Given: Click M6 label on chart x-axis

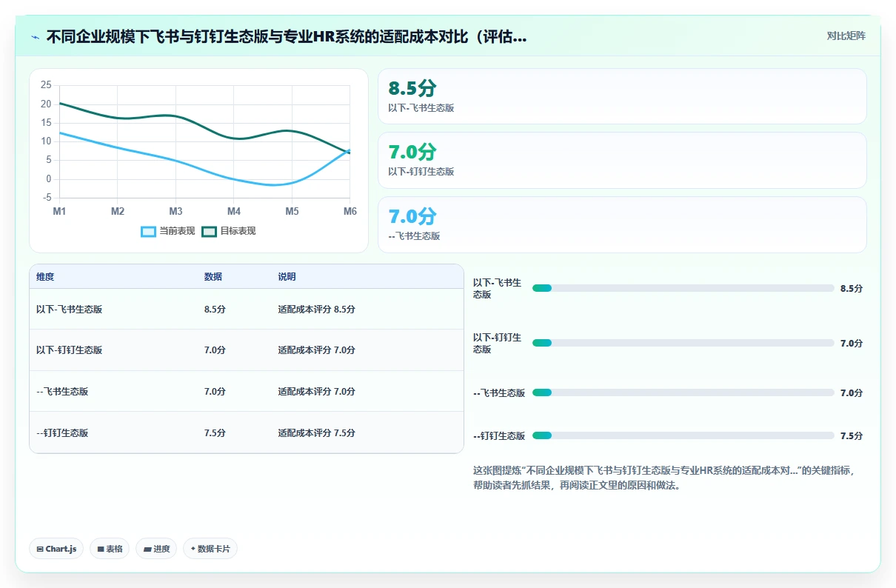Looking at the screenshot, I should (350, 211).
